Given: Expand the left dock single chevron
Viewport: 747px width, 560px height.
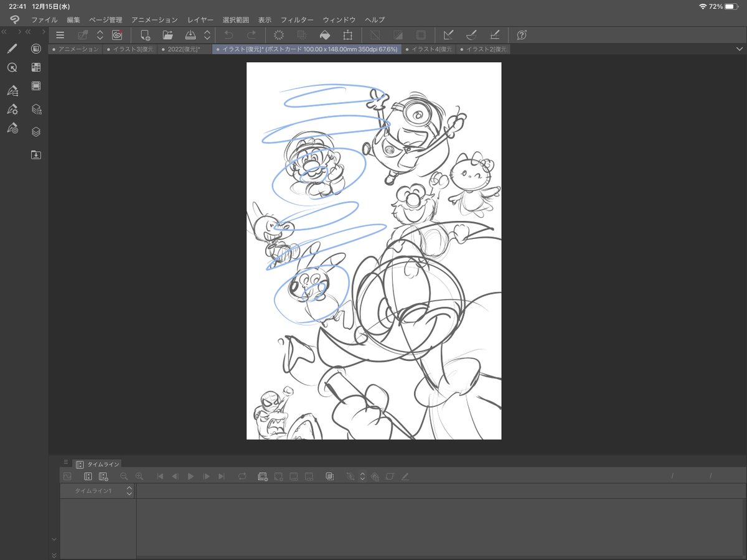Looking at the screenshot, I should [20, 31].
